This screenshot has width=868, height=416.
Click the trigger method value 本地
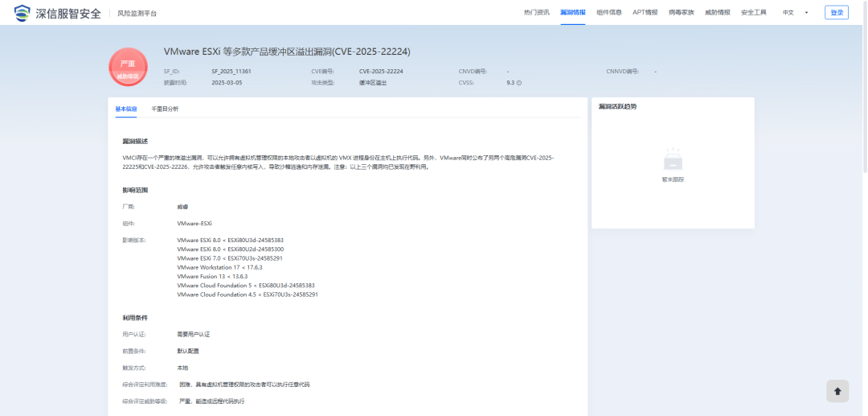(x=182, y=368)
